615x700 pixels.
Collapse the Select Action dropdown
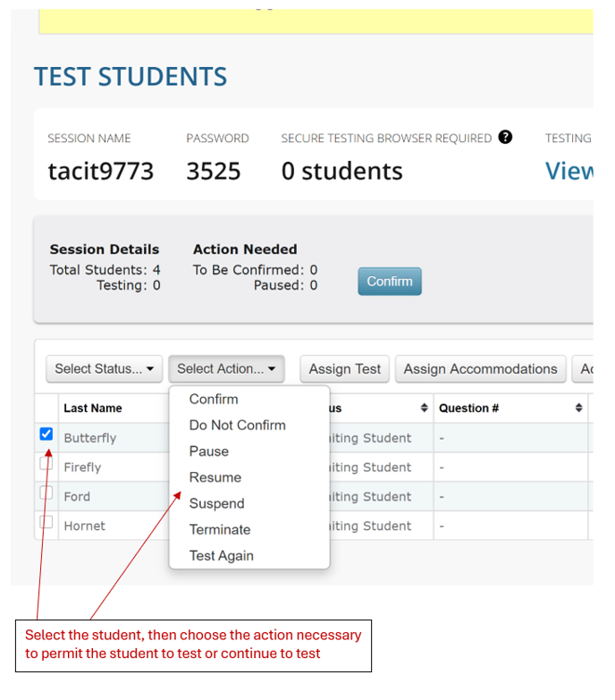[x=226, y=368]
